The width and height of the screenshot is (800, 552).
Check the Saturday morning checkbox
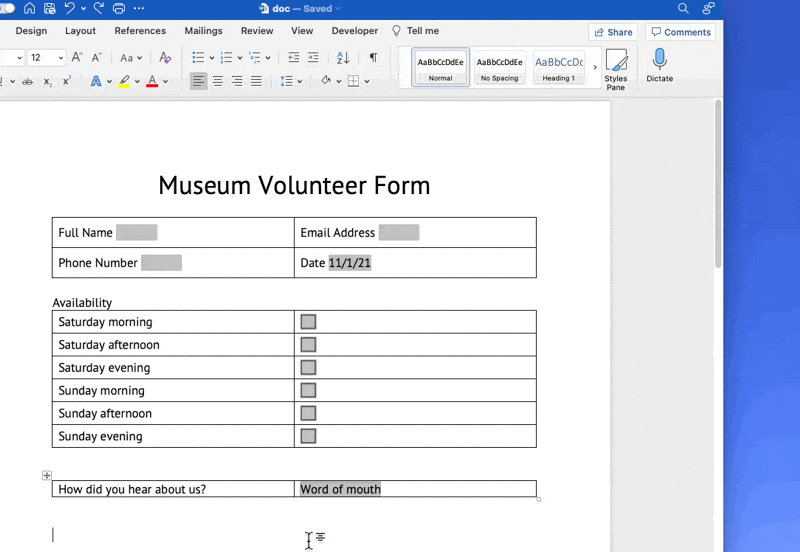(308, 322)
